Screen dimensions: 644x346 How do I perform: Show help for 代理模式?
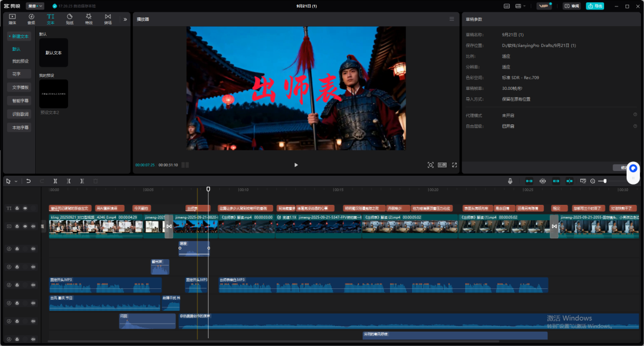[x=635, y=115]
